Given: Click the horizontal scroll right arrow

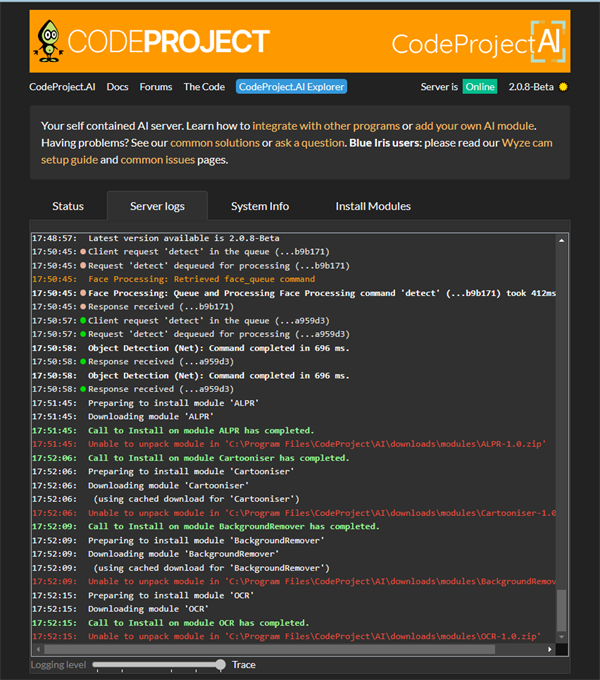Looking at the screenshot, I should click(x=550, y=649).
